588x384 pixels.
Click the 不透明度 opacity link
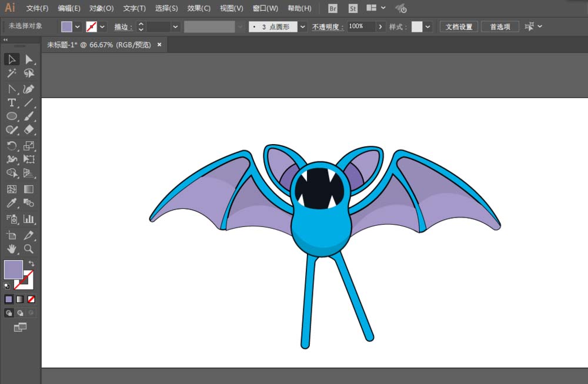328,27
